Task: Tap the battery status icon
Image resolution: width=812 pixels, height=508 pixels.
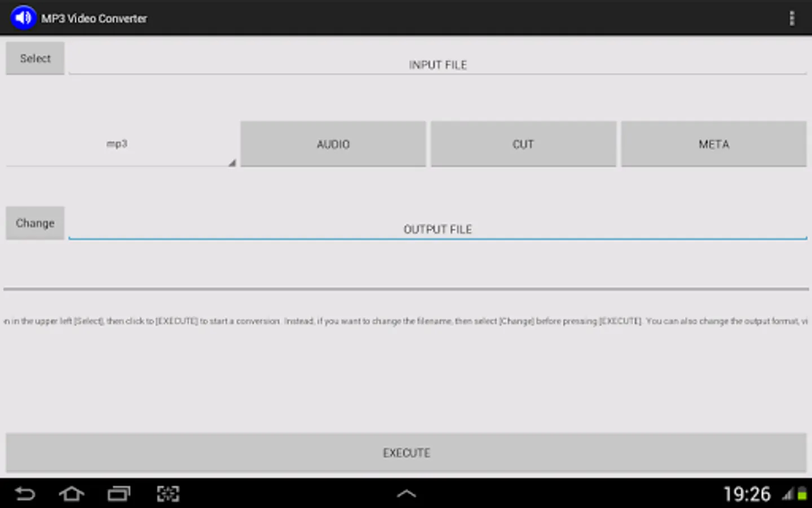Action: coord(802,494)
